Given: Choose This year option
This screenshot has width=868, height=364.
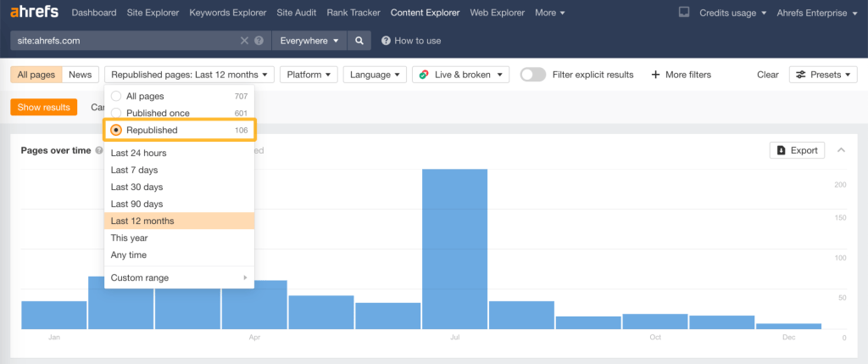Looking at the screenshot, I should [179, 238].
